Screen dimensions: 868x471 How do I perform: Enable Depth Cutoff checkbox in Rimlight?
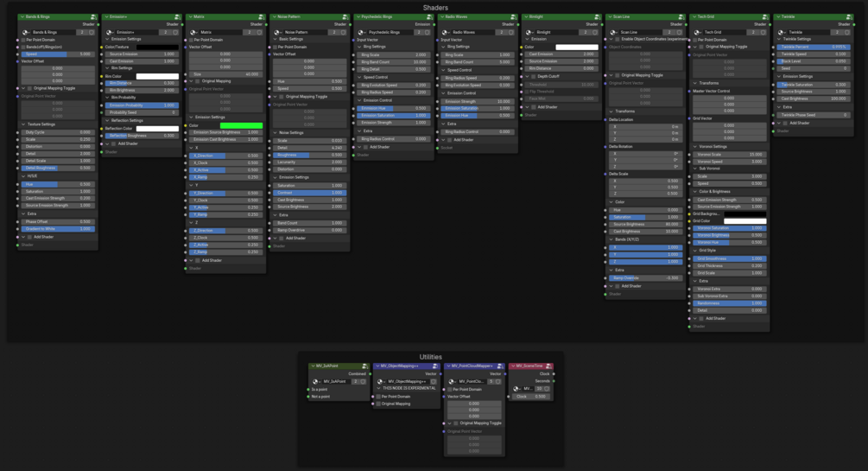coord(534,76)
